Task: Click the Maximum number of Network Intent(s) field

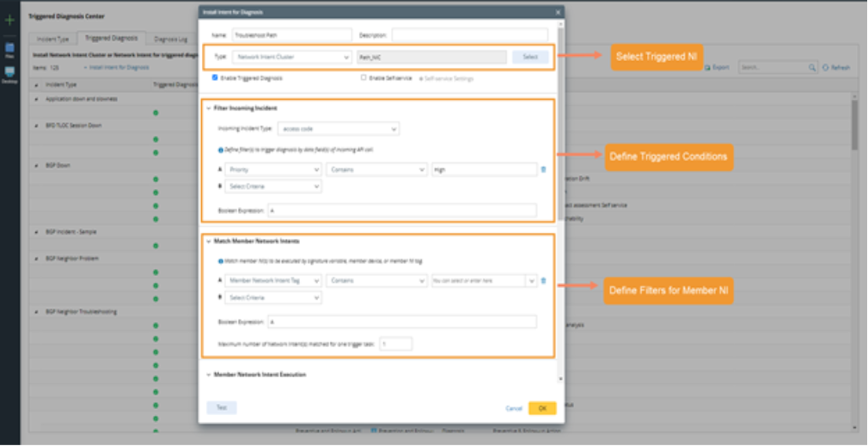Action: [x=396, y=344]
